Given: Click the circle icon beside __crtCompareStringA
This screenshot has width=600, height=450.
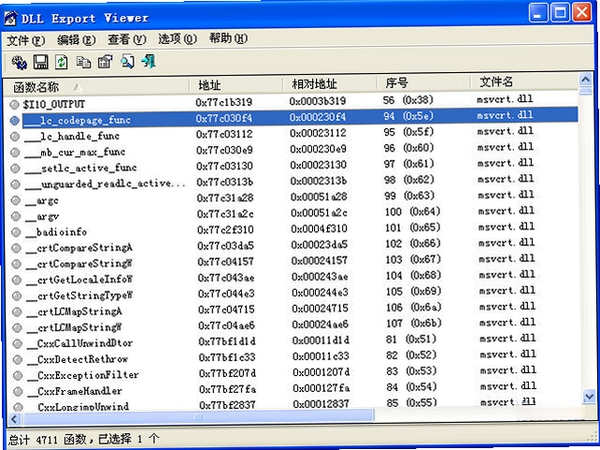Looking at the screenshot, I should coord(16,248).
